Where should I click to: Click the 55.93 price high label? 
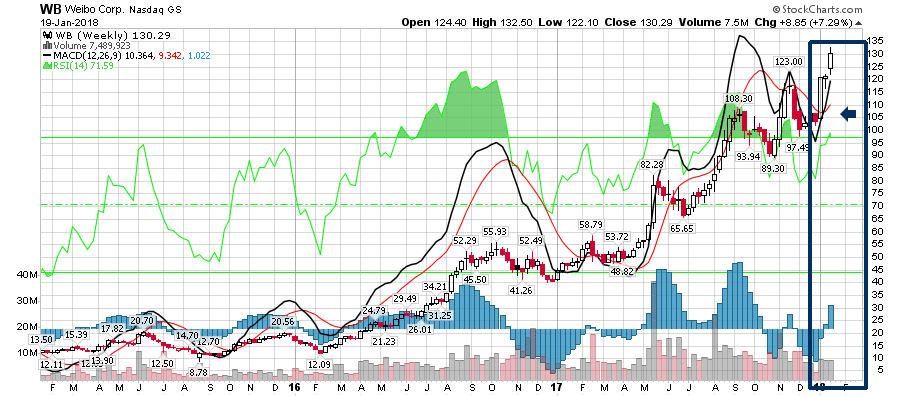coord(495,231)
